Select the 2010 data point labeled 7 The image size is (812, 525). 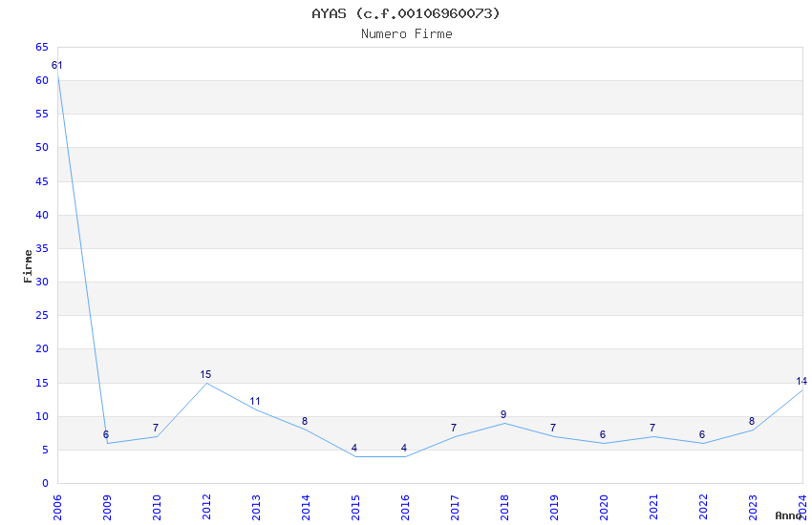pos(156,428)
